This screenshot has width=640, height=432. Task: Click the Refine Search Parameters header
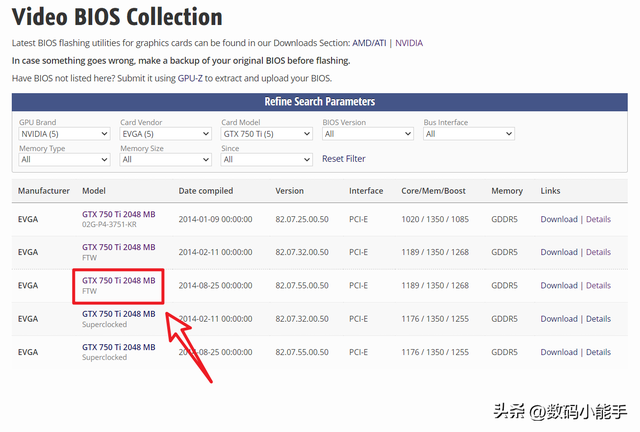pyautogui.click(x=320, y=102)
